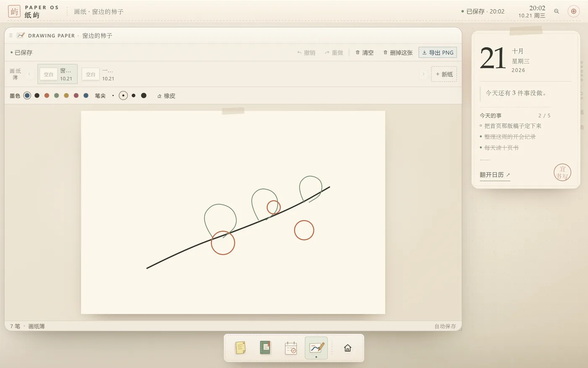This screenshot has width=588, height=368.
Task: Pick the rose pink ink color swatch
Action: (x=76, y=95)
